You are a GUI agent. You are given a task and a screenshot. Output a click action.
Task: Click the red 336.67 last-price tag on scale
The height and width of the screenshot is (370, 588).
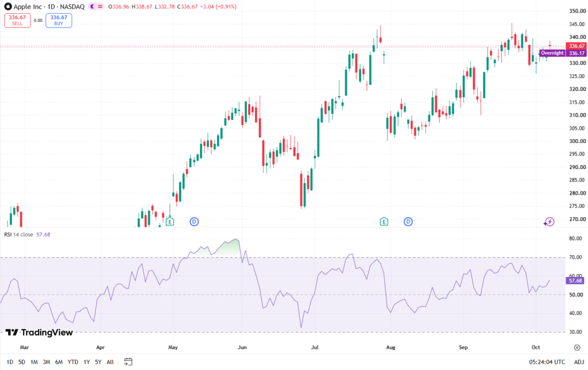click(x=576, y=46)
